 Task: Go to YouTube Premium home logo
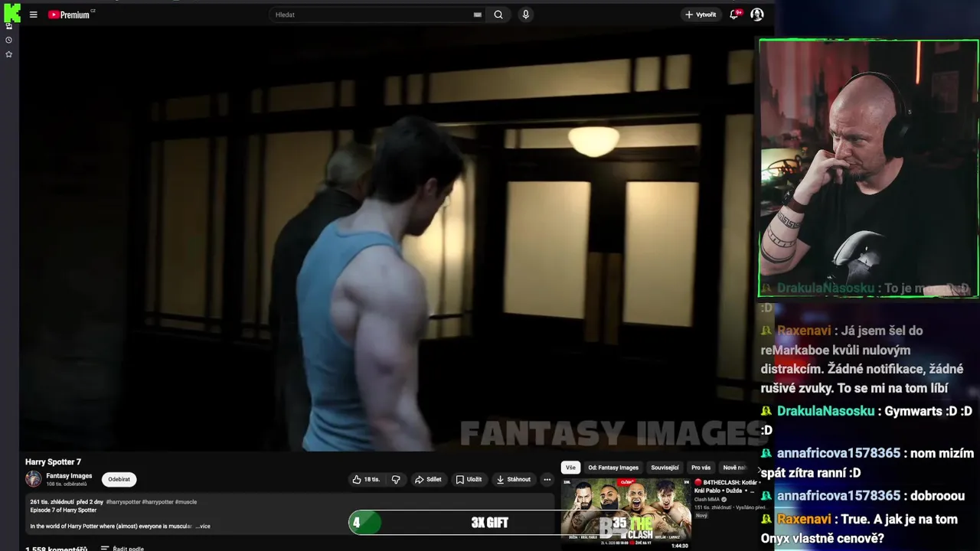(70, 15)
